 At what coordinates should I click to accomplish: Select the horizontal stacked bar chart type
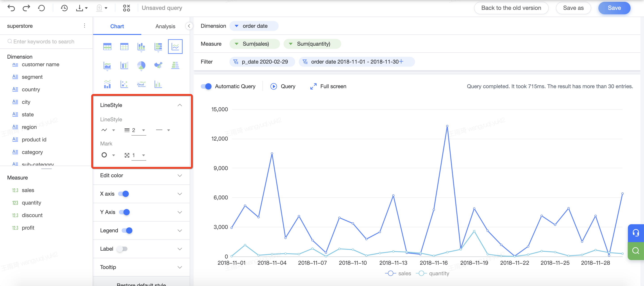click(x=158, y=47)
